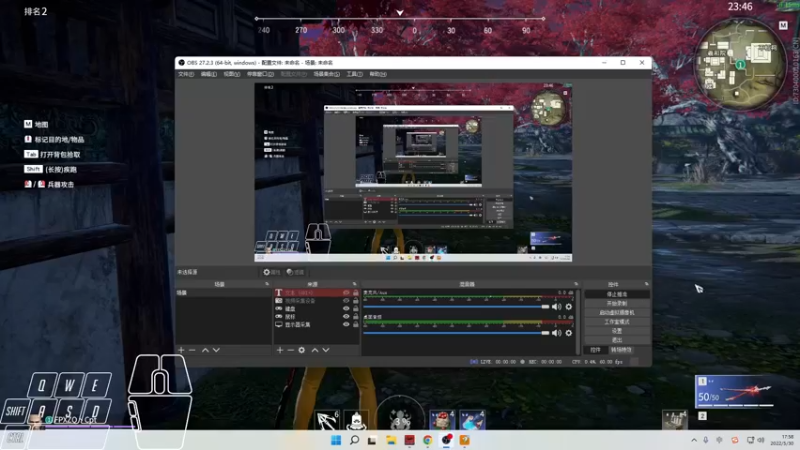Expand the system tray hidden icons chevron
Viewport: 800px width, 450px height.
point(694,440)
